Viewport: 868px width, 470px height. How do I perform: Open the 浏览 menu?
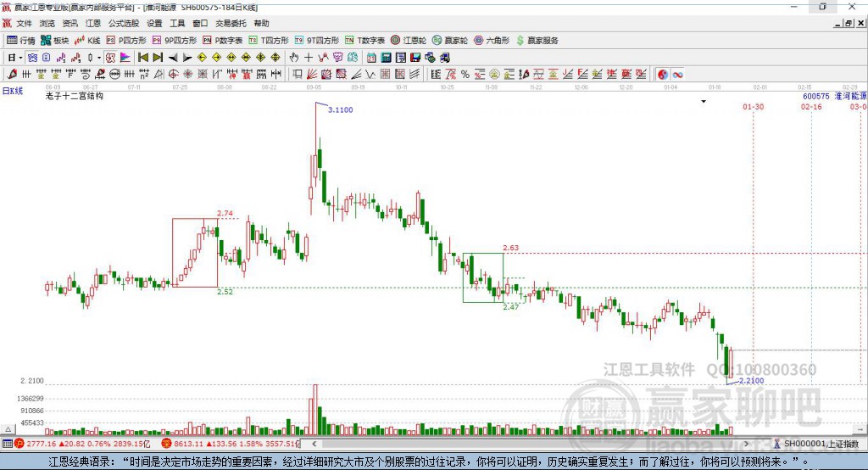click(47, 23)
